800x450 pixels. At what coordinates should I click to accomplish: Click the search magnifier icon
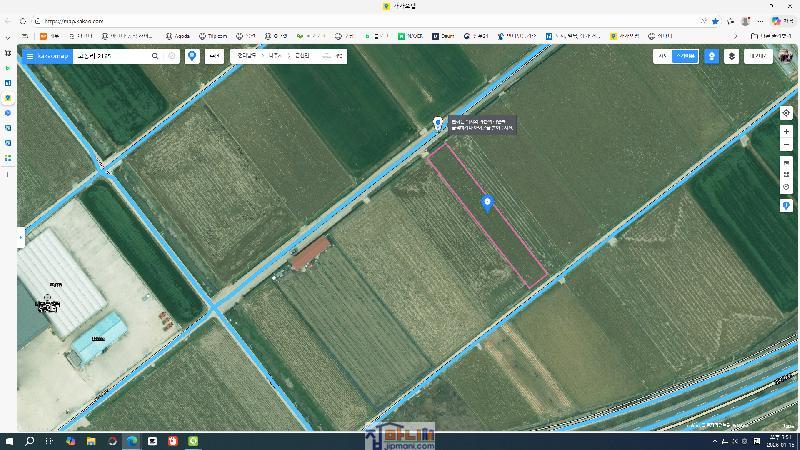point(155,56)
